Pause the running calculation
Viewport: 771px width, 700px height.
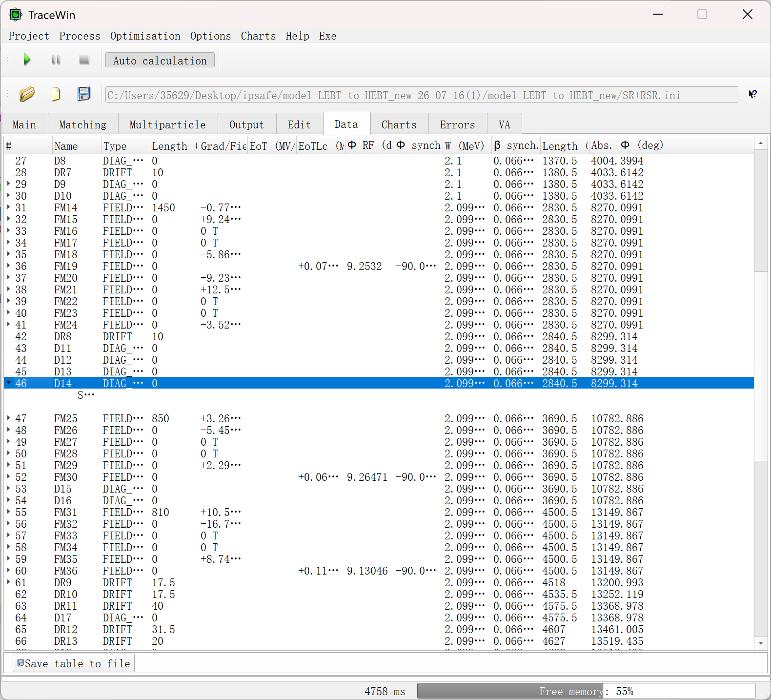pyautogui.click(x=56, y=60)
